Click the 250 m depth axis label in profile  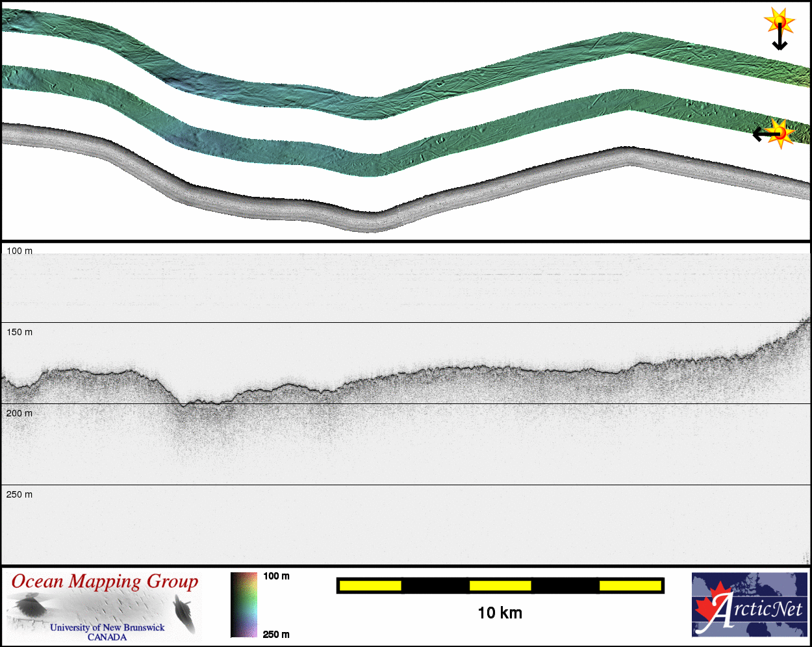click(x=19, y=494)
